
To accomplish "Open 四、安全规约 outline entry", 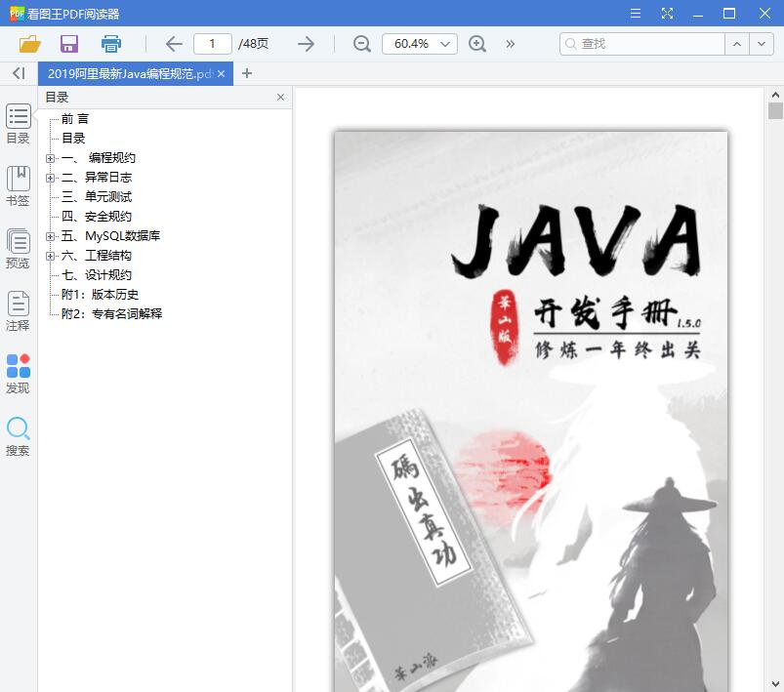I will (97, 216).
